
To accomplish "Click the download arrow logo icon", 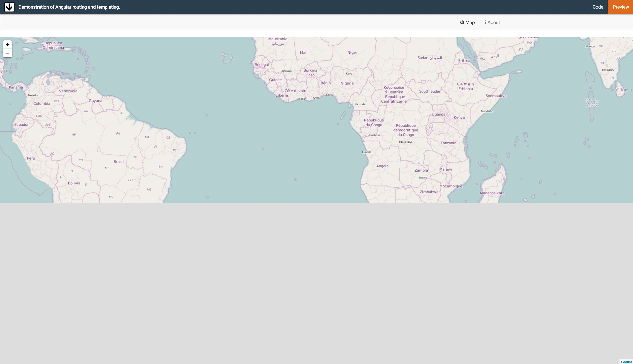I will [x=9, y=7].
